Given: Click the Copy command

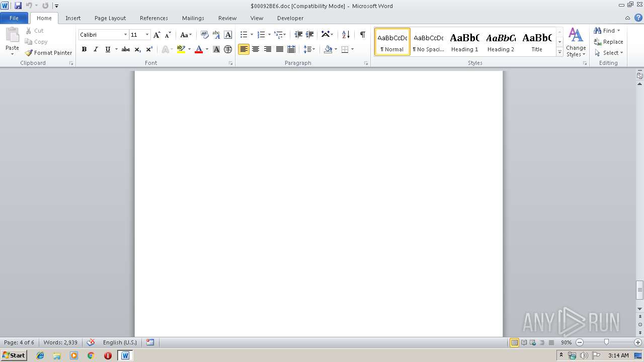Looking at the screenshot, I should [36, 42].
